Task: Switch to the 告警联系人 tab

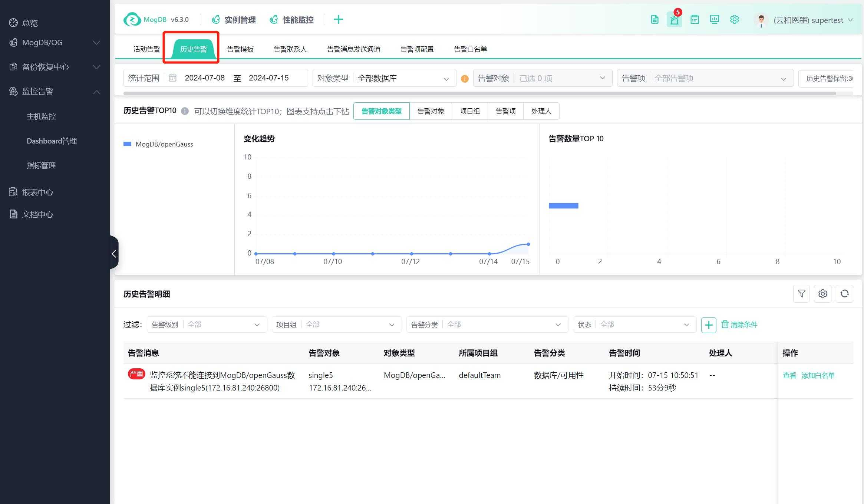Action: (290, 49)
